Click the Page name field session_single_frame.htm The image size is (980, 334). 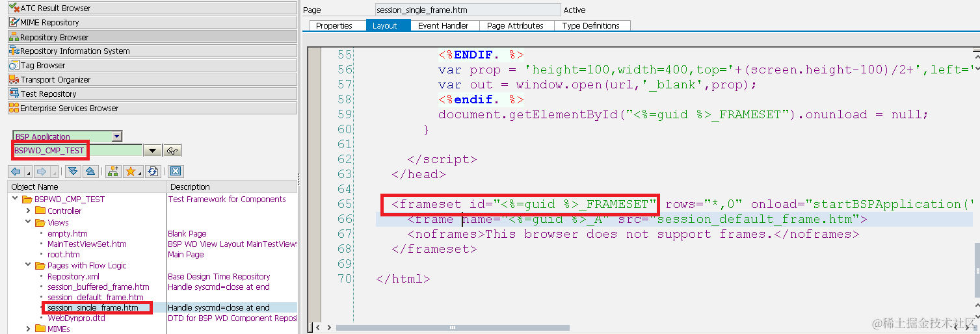coord(468,10)
